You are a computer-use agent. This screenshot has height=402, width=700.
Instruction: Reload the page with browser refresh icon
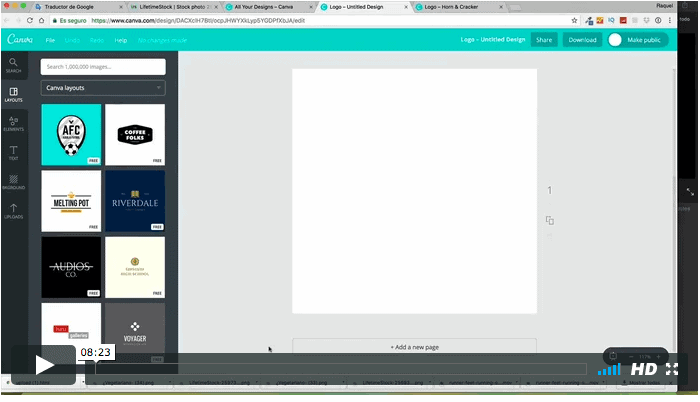click(30, 21)
